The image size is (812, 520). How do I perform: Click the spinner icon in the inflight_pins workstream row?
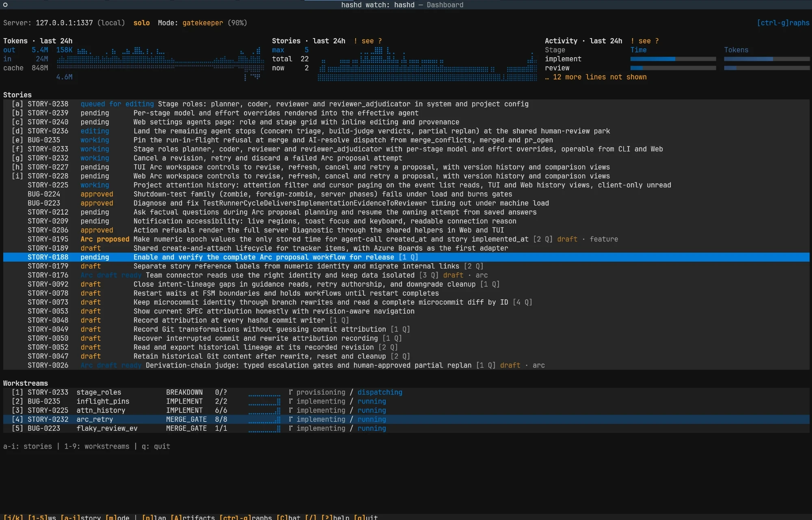(x=291, y=401)
